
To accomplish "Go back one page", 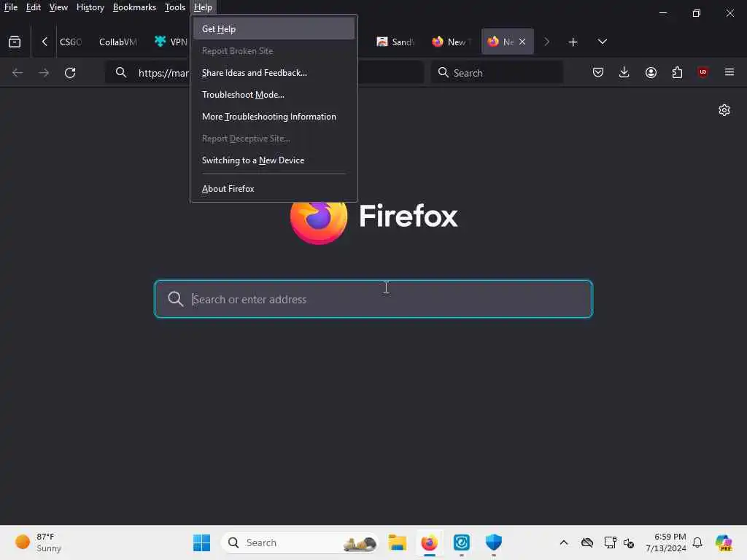I will [x=18, y=72].
